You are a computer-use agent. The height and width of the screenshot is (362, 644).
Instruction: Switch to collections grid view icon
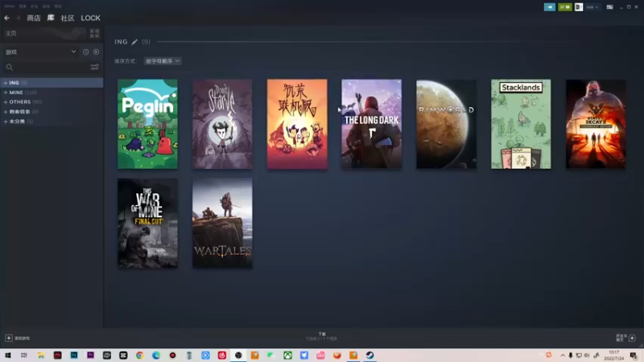94,33
